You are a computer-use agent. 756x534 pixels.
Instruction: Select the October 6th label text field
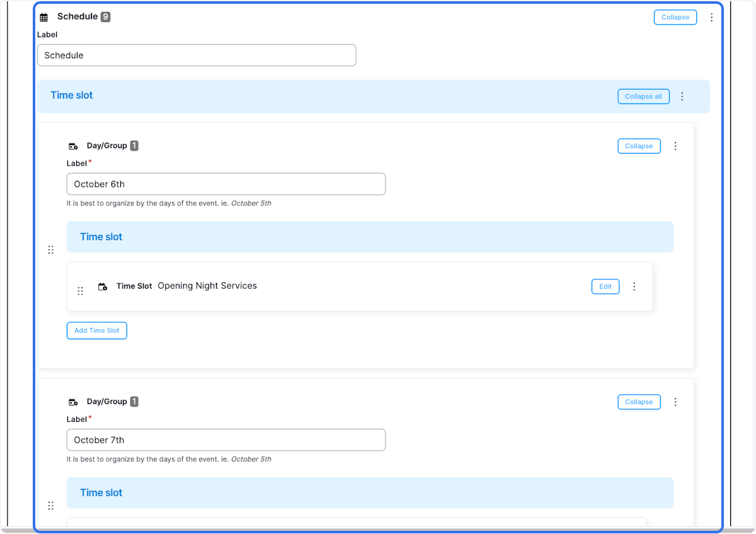(x=226, y=183)
